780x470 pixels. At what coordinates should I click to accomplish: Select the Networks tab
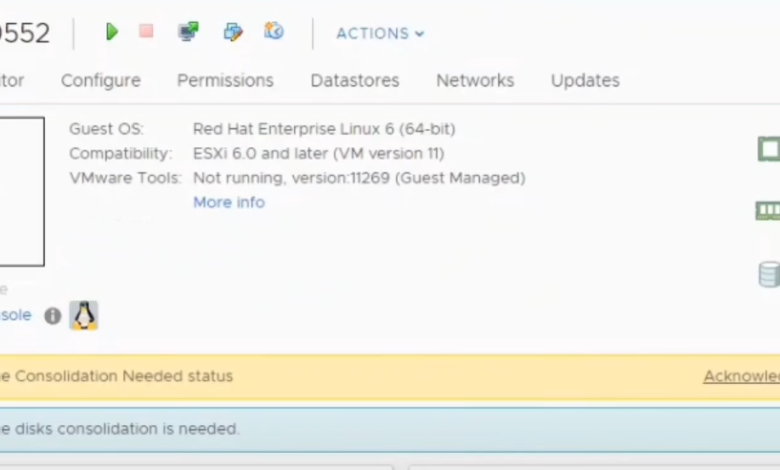(475, 80)
